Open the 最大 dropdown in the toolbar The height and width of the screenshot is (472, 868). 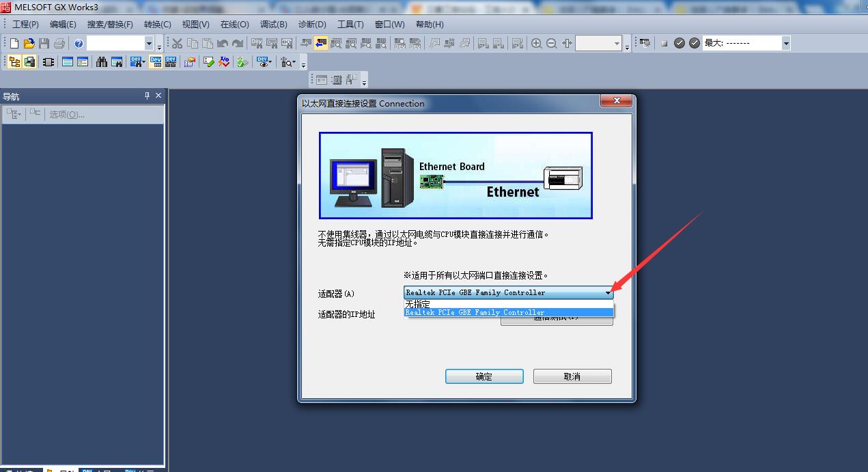point(786,43)
